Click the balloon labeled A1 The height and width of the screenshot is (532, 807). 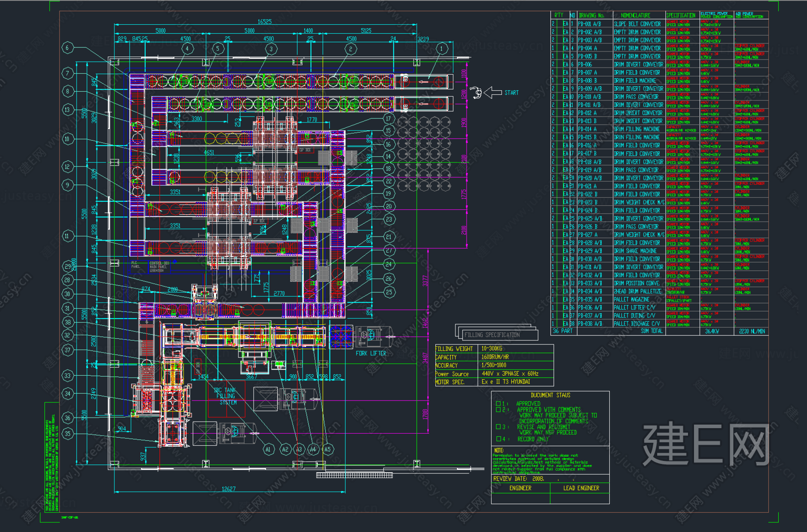pyautogui.click(x=268, y=449)
